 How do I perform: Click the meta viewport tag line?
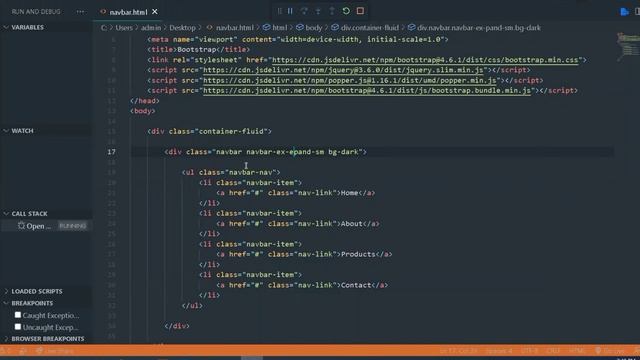click(x=298, y=40)
